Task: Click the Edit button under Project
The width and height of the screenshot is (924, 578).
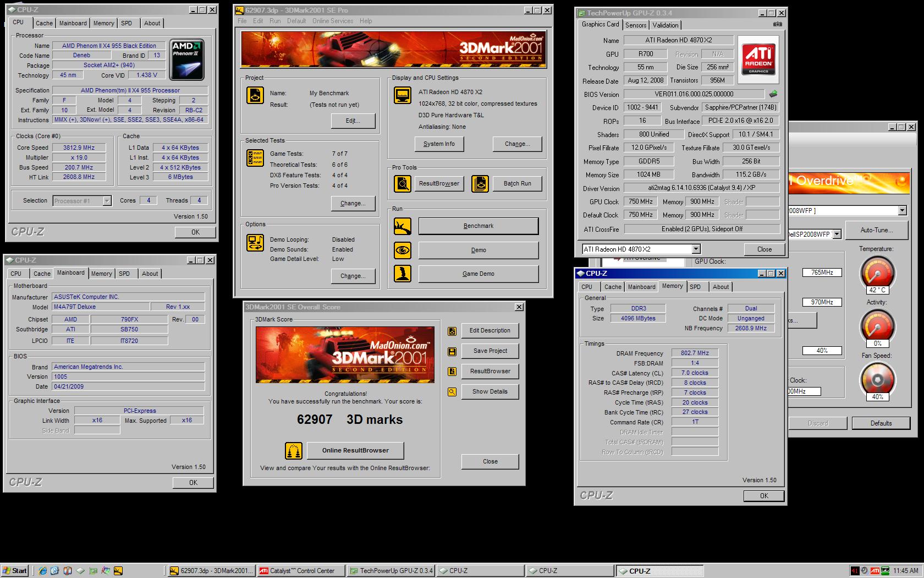Action: pos(353,121)
